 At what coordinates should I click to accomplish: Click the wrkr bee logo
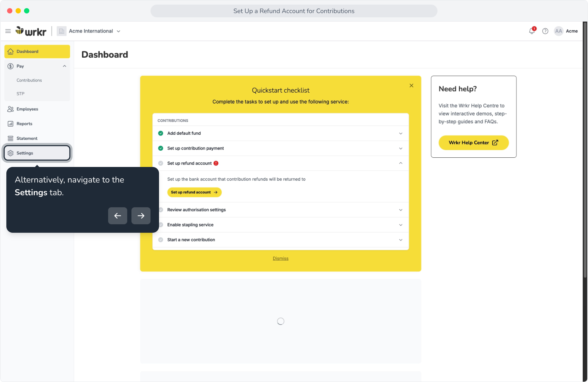pos(31,31)
